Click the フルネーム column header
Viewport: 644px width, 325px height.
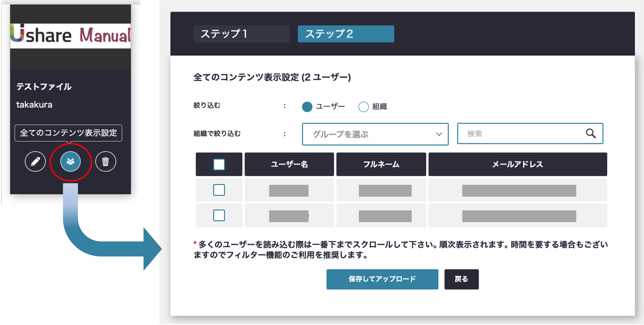click(x=381, y=164)
